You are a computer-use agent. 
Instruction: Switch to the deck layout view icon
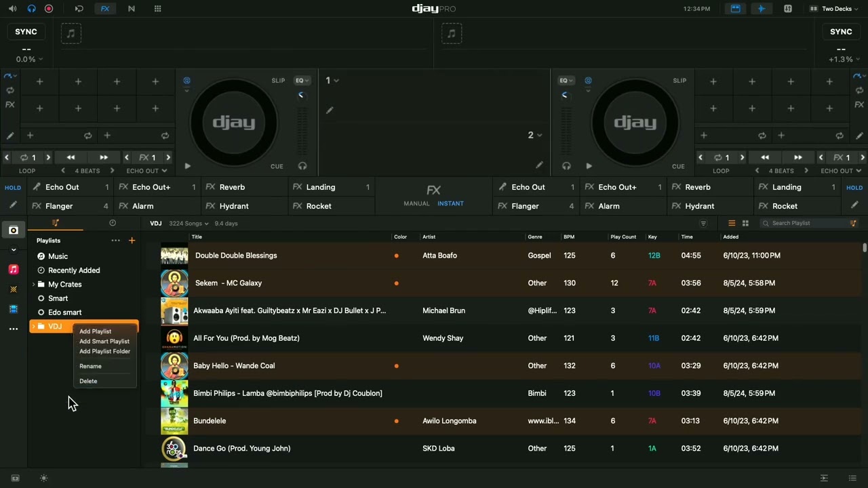click(x=735, y=9)
